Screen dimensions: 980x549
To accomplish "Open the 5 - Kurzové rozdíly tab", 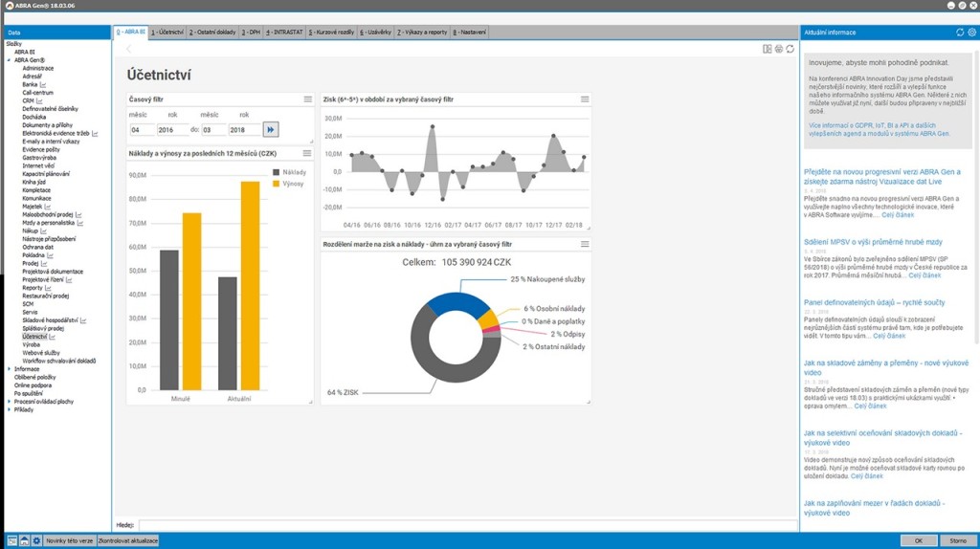I will tap(331, 32).
